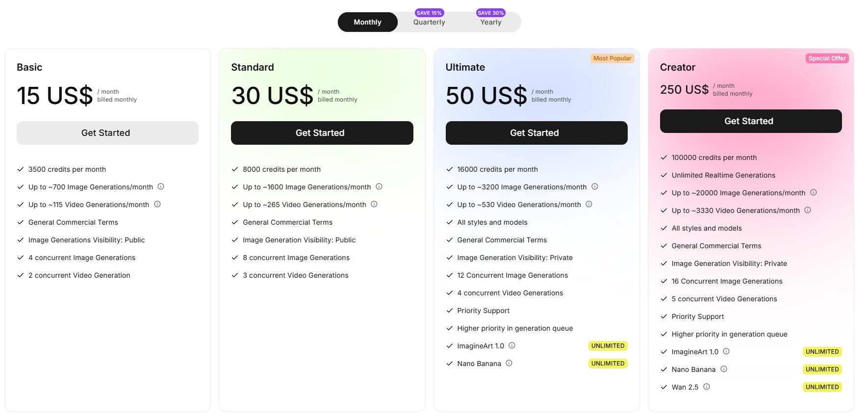The width and height of the screenshot is (868, 418).
Task: Show info for Ultimate ~530 video generations
Action: coord(589,204)
